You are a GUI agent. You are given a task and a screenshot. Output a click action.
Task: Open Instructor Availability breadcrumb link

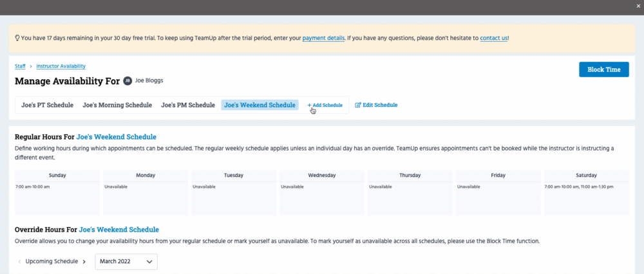(61, 66)
